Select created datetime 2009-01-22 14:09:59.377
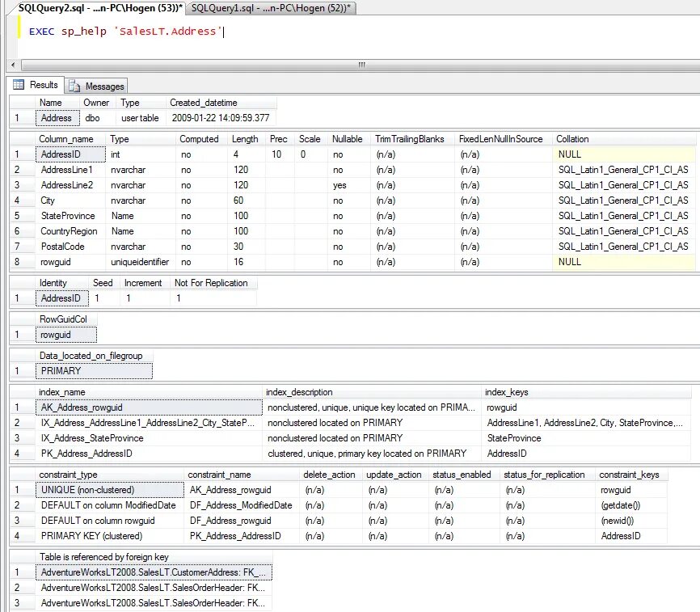Image resolution: width=700 pixels, height=612 pixels. pyautogui.click(x=221, y=118)
